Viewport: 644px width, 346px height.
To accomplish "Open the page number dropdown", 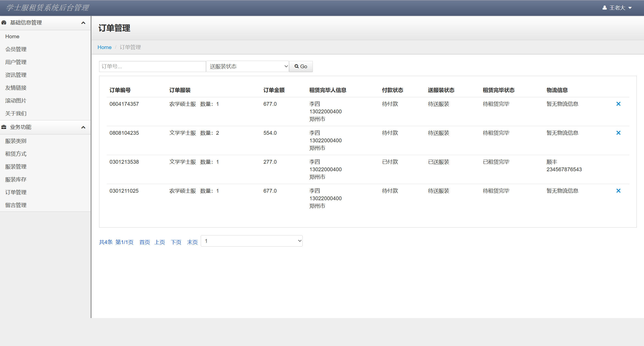I will click(252, 241).
